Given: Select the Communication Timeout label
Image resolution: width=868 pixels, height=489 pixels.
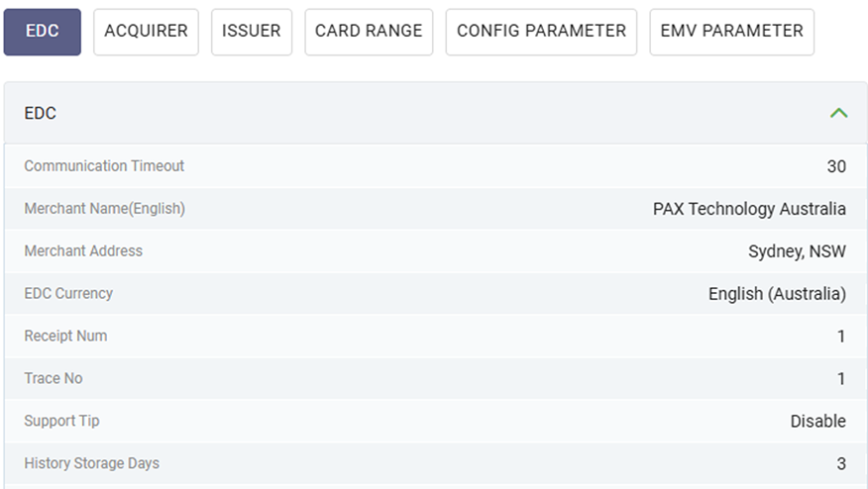Looking at the screenshot, I should coord(104,166).
